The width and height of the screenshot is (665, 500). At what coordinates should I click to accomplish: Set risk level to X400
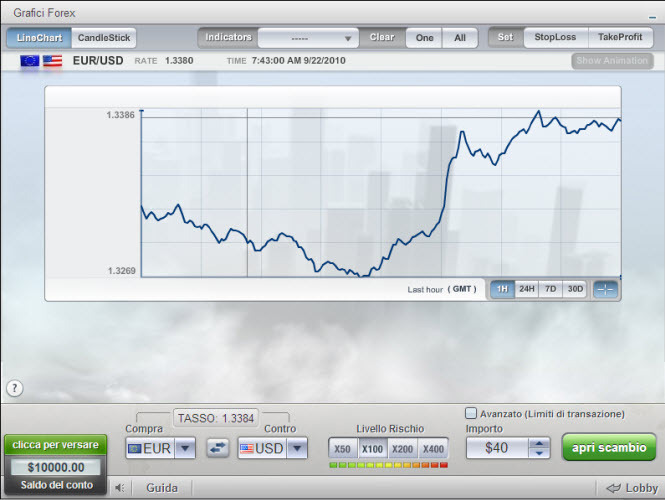(433, 449)
